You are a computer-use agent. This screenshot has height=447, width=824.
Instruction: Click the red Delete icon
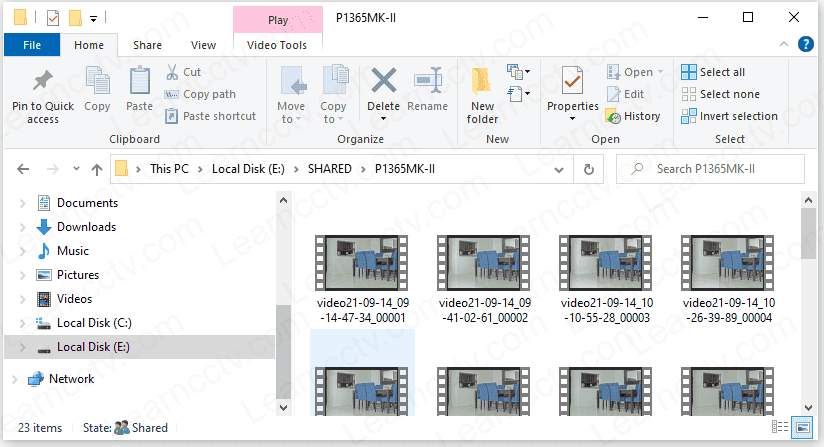tap(383, 81)
